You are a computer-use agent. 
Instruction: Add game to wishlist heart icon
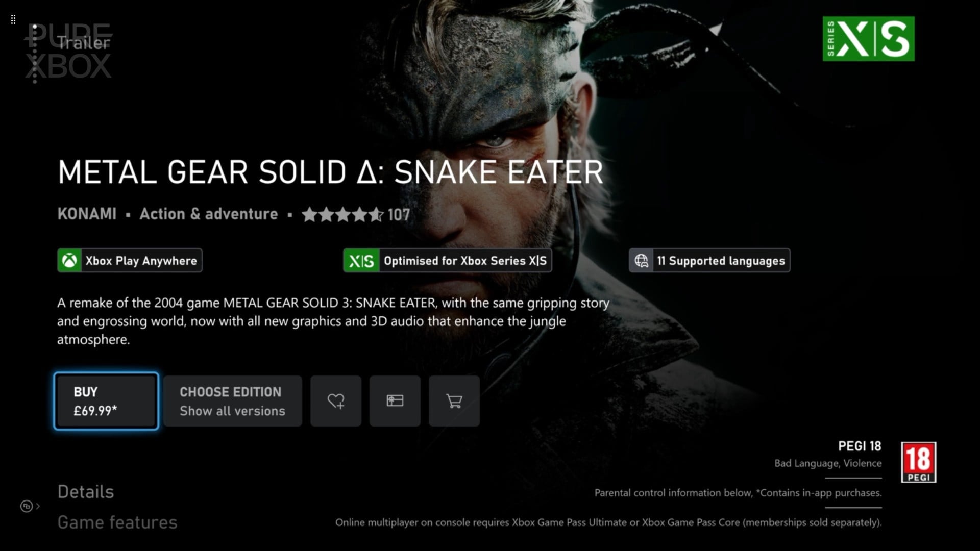tap(336, 401)
